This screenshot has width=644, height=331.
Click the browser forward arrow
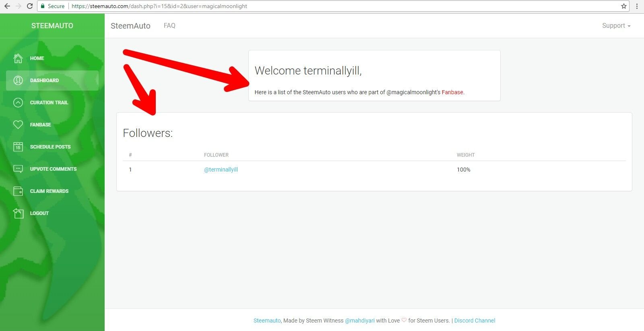point(18,6)
